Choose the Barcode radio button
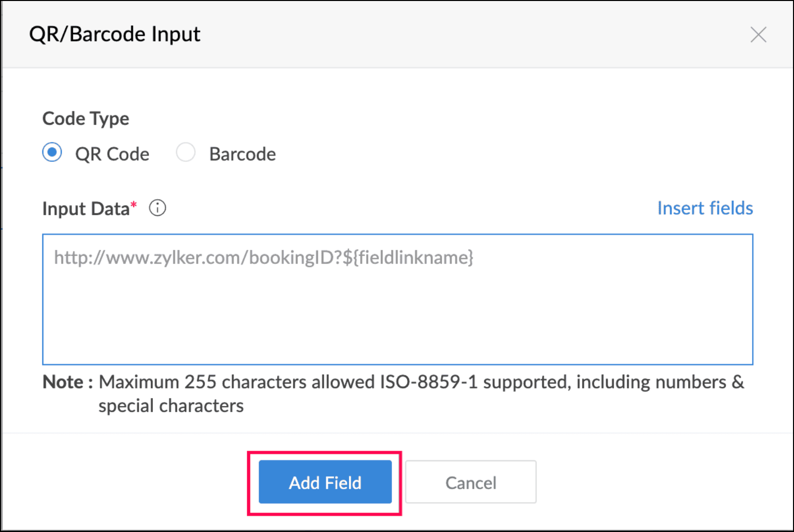 [186, 152]
